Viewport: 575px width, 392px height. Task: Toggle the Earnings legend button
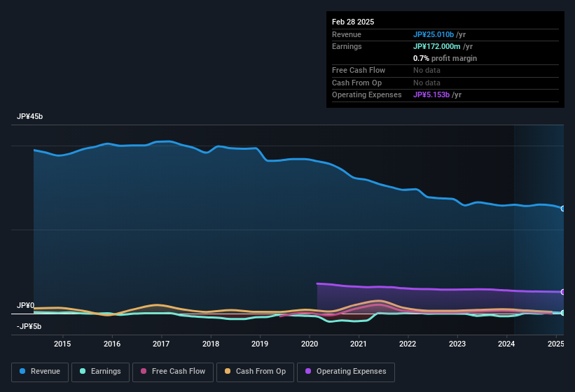coord(100,372)
